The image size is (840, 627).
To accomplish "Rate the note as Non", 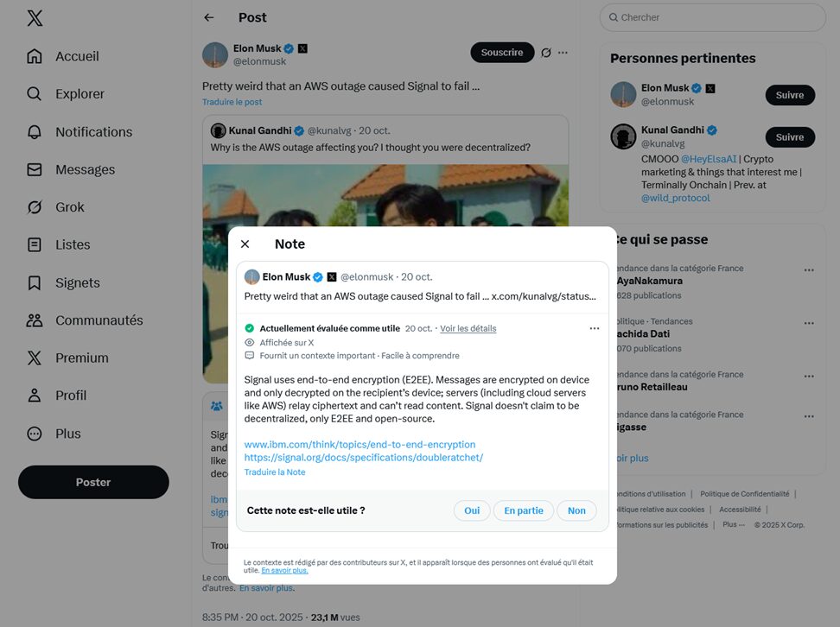I will click(x=576, y=510).
